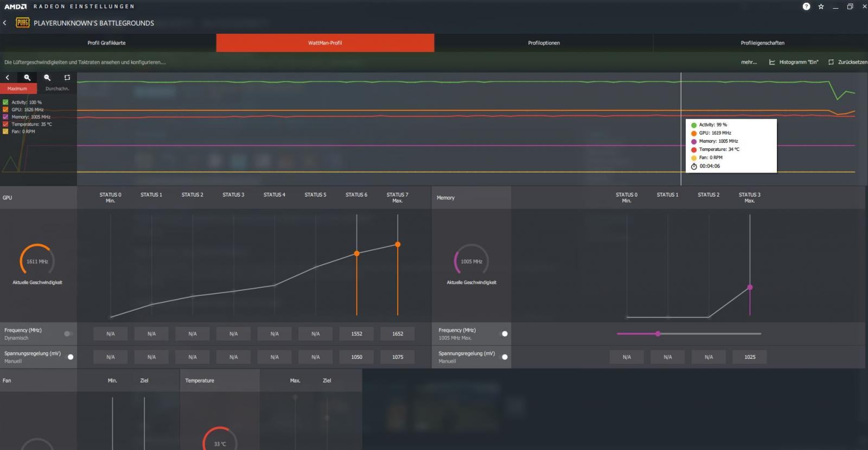The image size is (868, 450).
Task: Go back using the header arrow
Action: pyautogui.click(x=5, y=23)
